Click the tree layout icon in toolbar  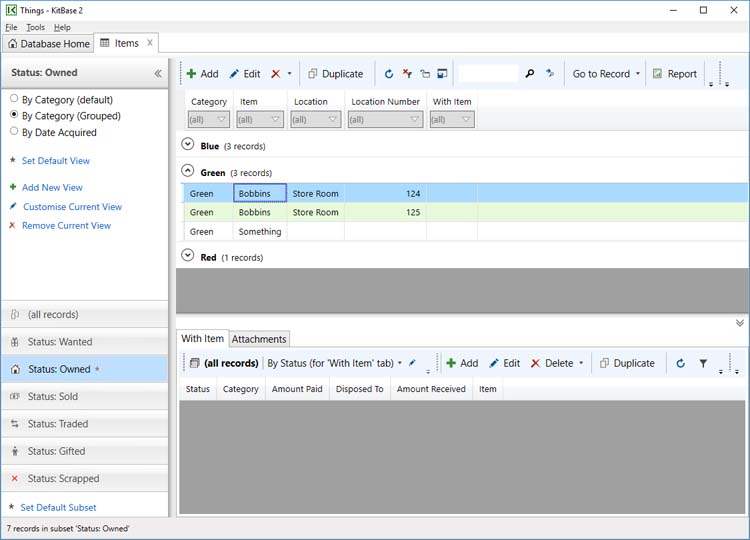tap(425, 74)
